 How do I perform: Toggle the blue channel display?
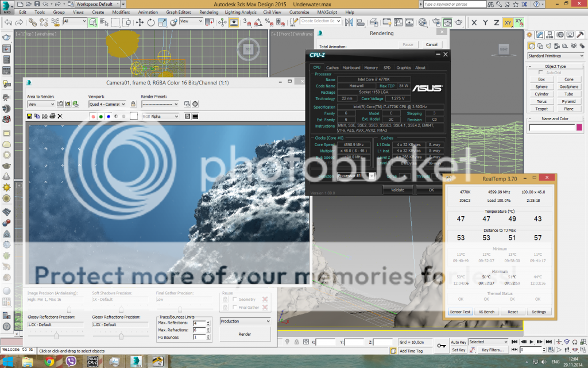click(x=109, y=116)
